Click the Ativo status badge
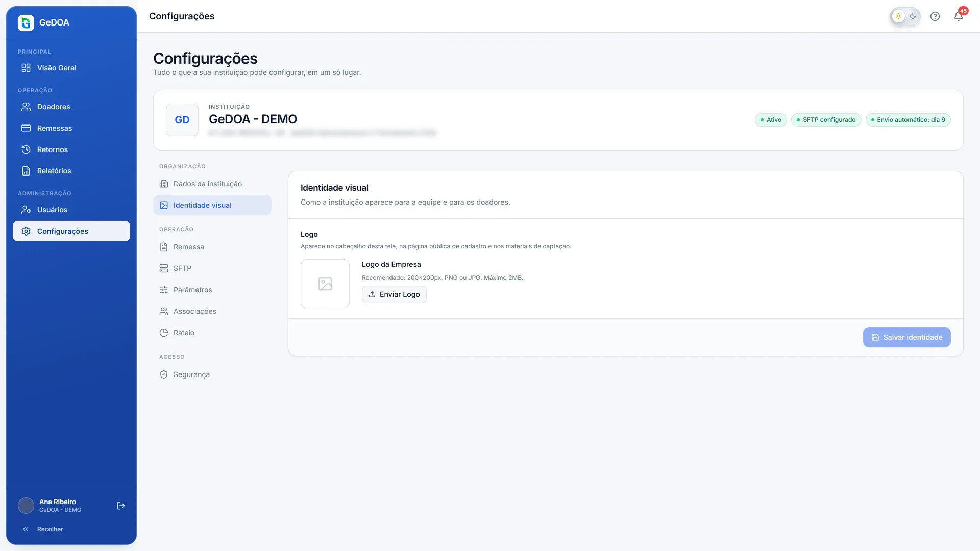 [x=771, y=120]
